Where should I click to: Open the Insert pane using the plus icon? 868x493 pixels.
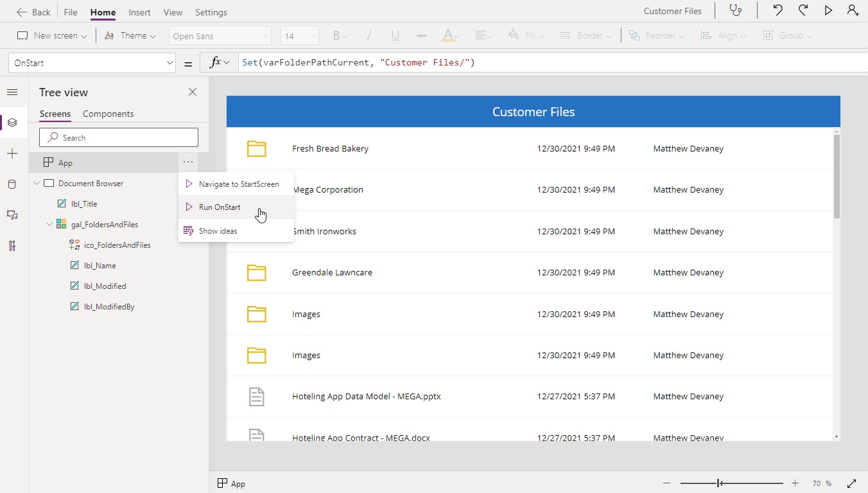coord(12,153)
